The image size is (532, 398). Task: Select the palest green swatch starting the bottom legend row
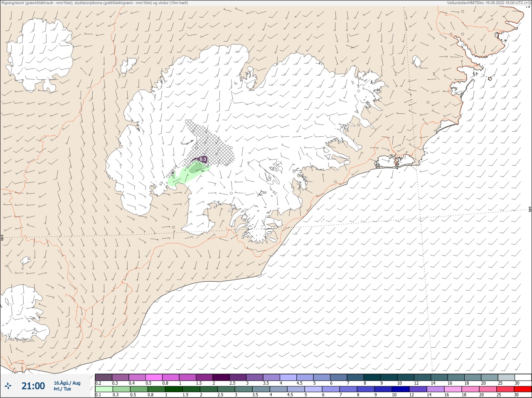coord(103,389)
